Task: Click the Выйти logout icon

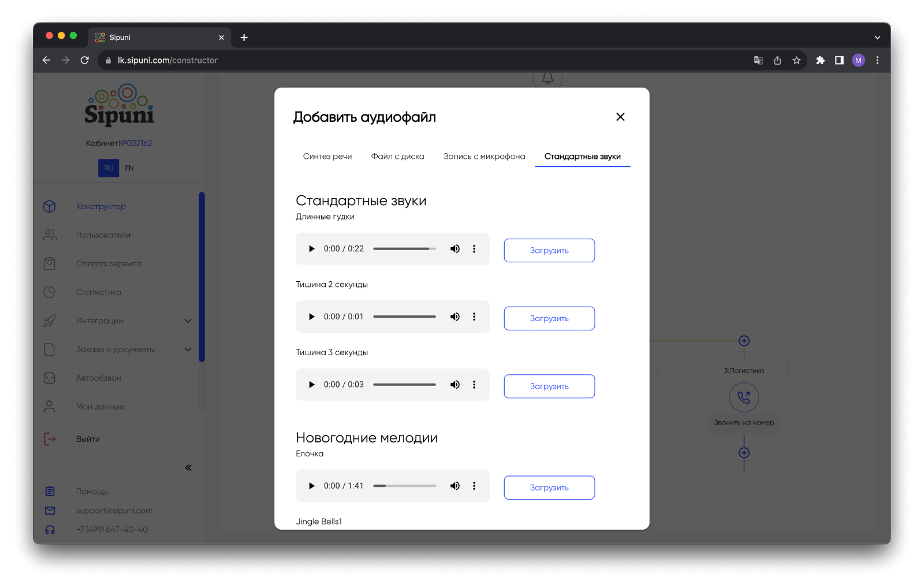Action: pos(50,439)
